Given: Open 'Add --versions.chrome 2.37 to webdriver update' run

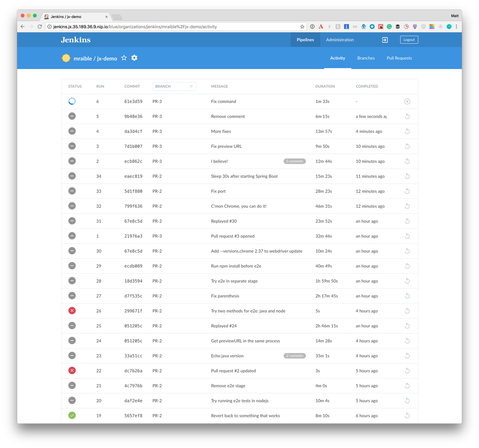Looking at the screenshot, I should pyautogui.click(x=239, y=251).
